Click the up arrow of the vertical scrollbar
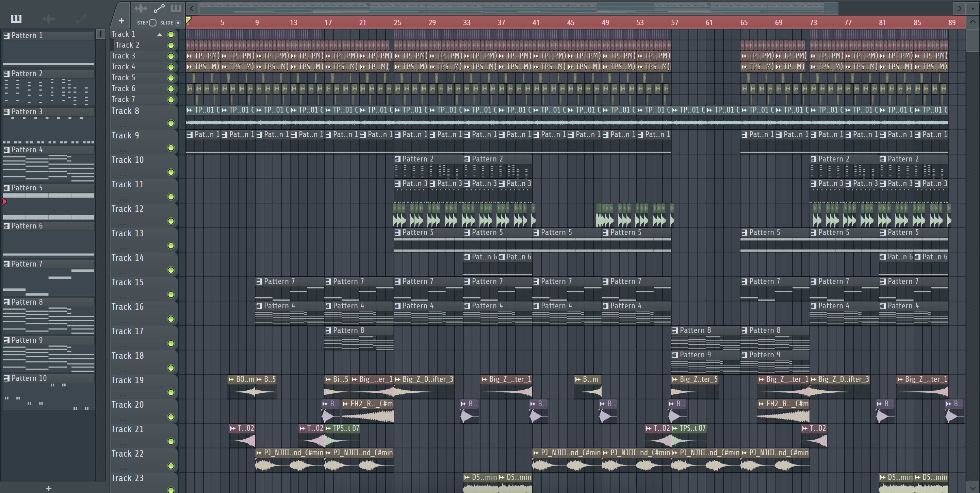Image resolution: width=980 pixels, height=493 pixels. (x=973, y=22)
